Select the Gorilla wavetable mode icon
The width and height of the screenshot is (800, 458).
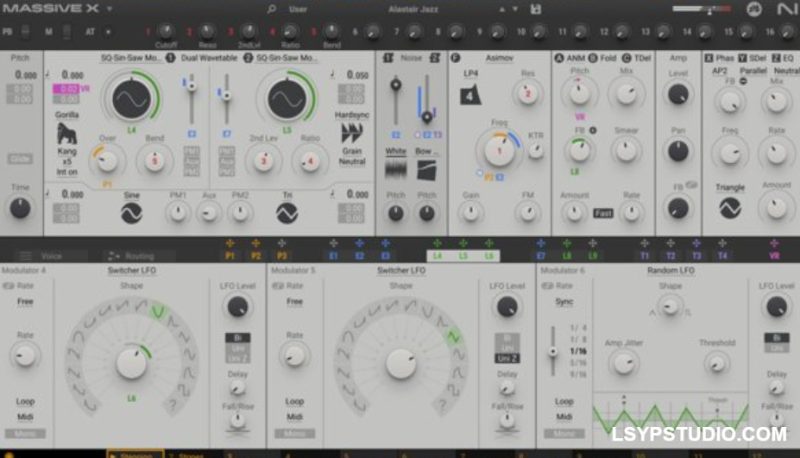coord(67,133)
